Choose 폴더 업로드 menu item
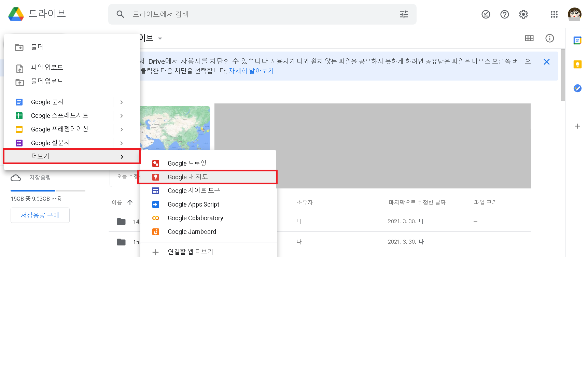The image size is (588, 368). 72,81
